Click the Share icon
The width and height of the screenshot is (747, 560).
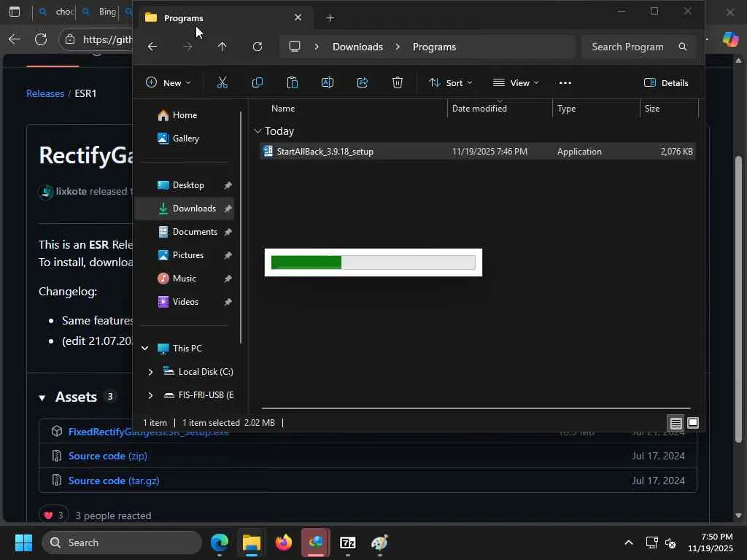(x=363, y=83)
